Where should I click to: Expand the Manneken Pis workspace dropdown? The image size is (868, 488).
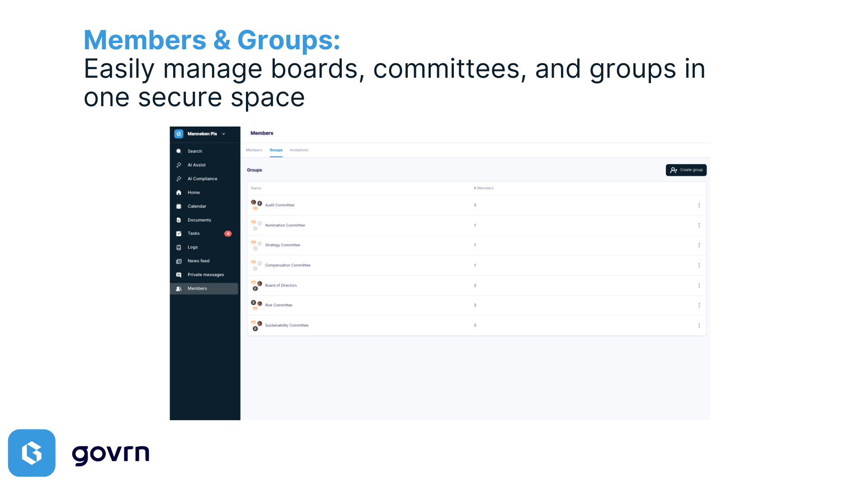(x=223, y=134)
